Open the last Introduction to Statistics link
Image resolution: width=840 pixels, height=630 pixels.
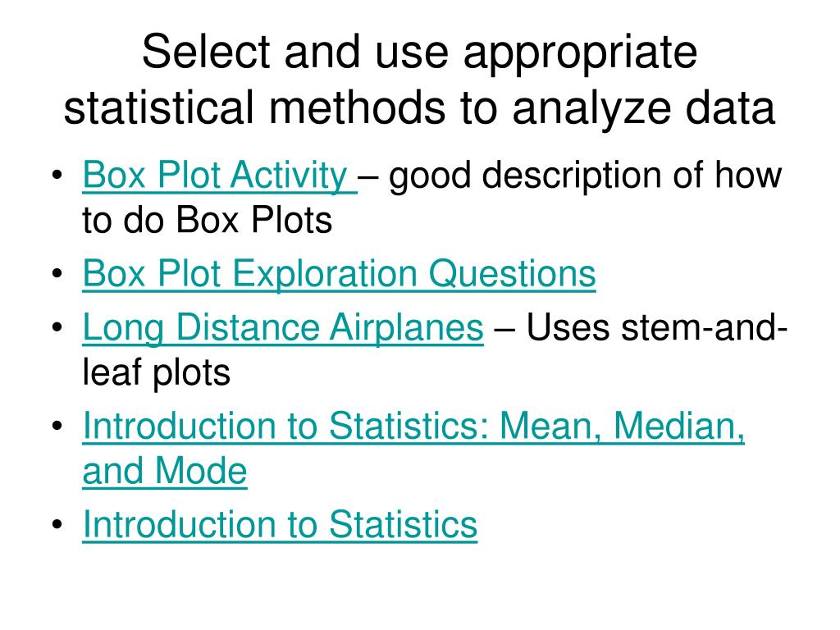point(280,524)
